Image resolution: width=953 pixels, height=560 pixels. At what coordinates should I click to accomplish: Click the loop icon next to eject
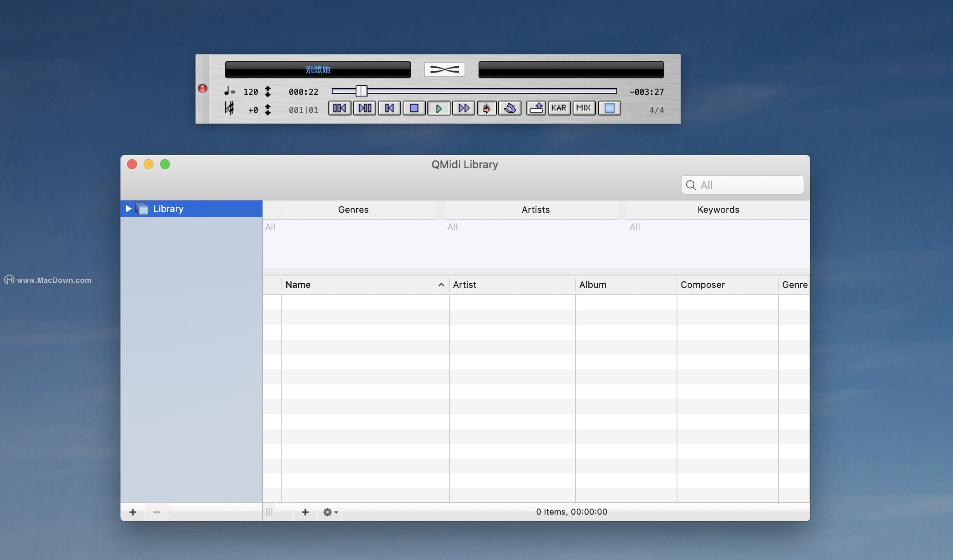(x=510, y=108)
